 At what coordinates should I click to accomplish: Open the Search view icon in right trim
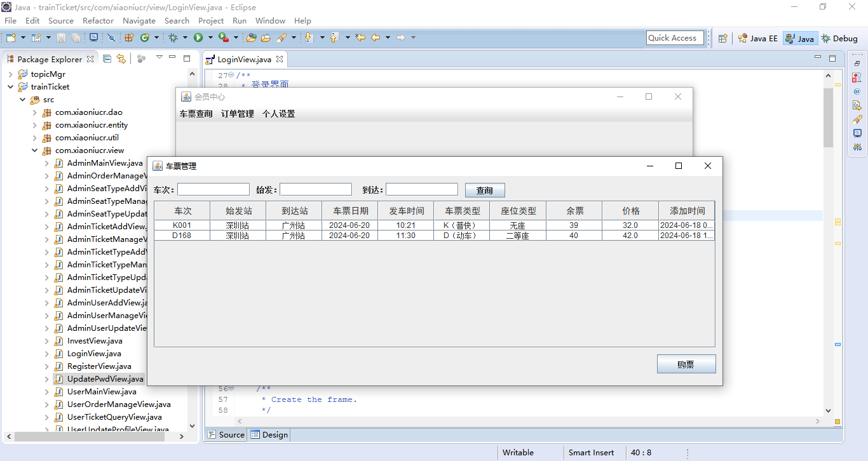(857, 119)
